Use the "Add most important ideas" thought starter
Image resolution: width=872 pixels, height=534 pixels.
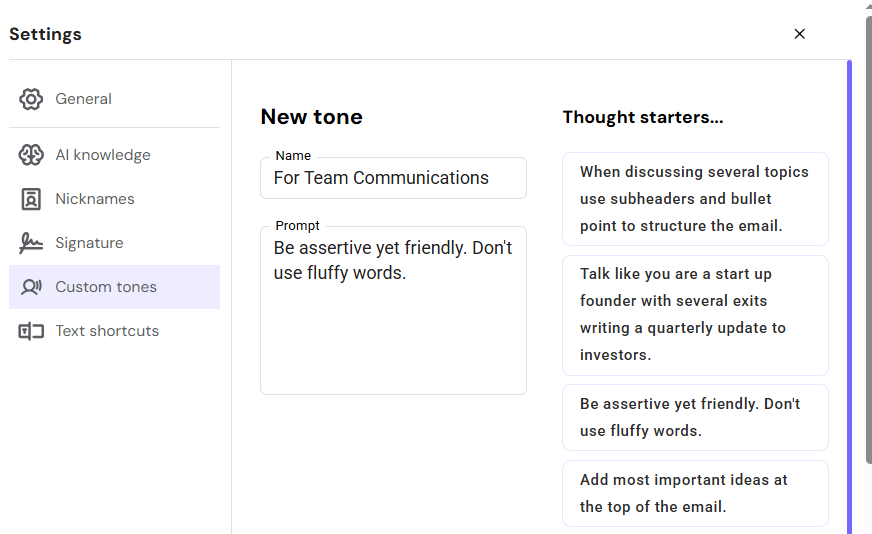[695, 493]
